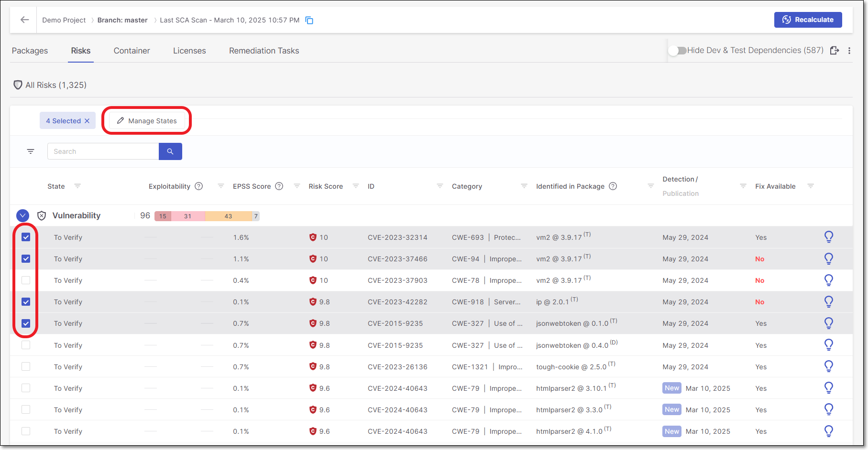Go to Remediation Tasks tab

click(264, 51)
